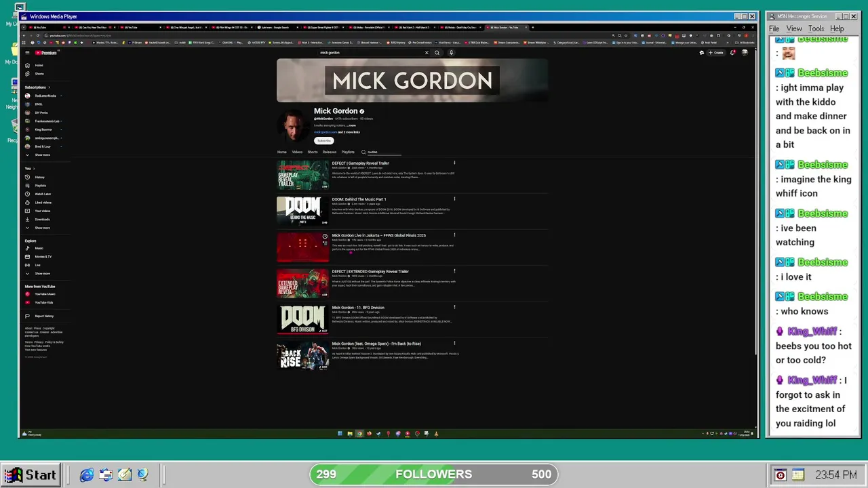The height and width of the screenshot is (488, 868).
Task: Go to Home in YouTube sidebar
Action: point(39,65)
